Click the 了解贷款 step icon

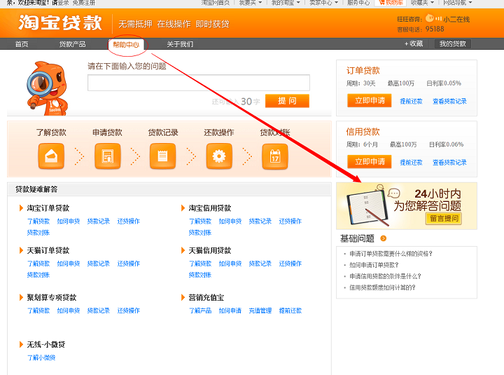click(51, 156)
